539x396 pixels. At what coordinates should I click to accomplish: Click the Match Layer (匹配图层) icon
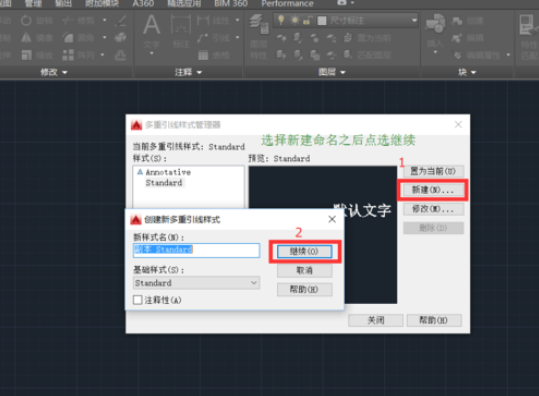(x=348, y=54)
